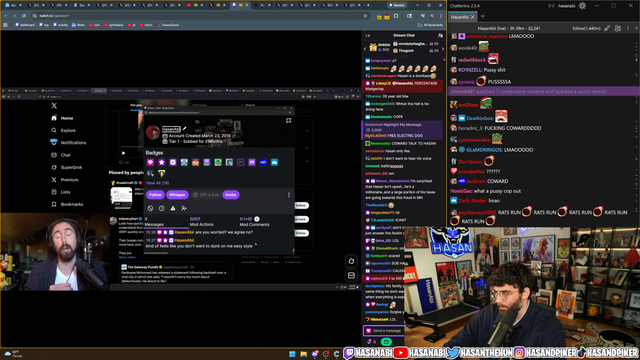The height and width of the screenshot is (360, 640).
Task: Open hasanabi account switcher in Chatterino
Action: tap(567, 6)
